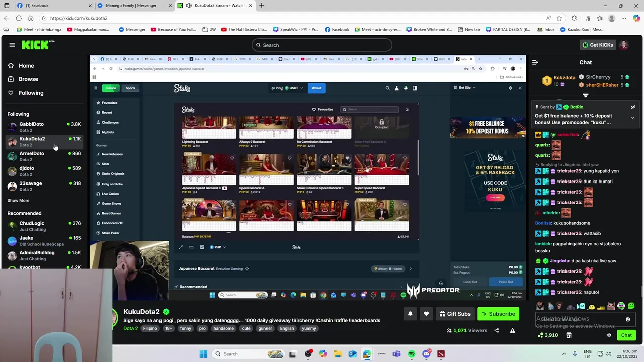Select the handsome stream tag
Viewport: 644px width, 362px height.
pos(223,328)
